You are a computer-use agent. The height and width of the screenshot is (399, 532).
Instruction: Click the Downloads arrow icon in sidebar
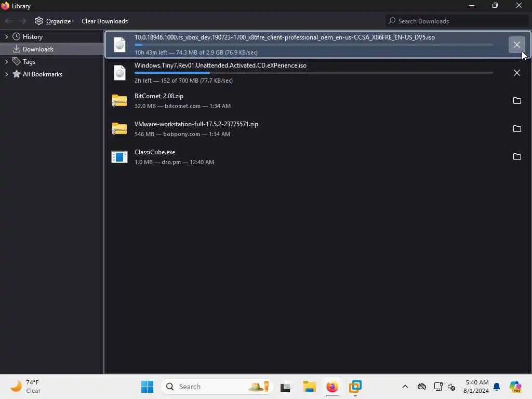[x=16, y=49]
